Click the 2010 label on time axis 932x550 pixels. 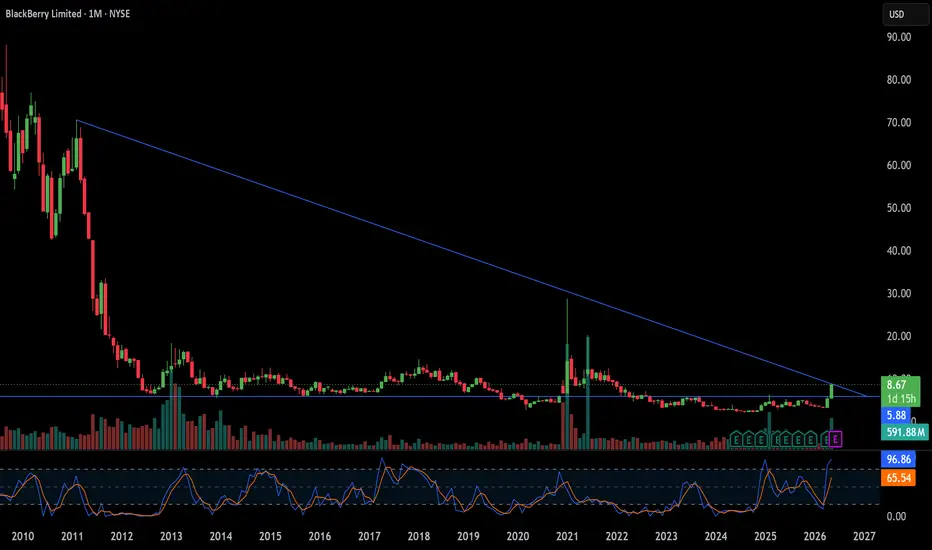23,536
